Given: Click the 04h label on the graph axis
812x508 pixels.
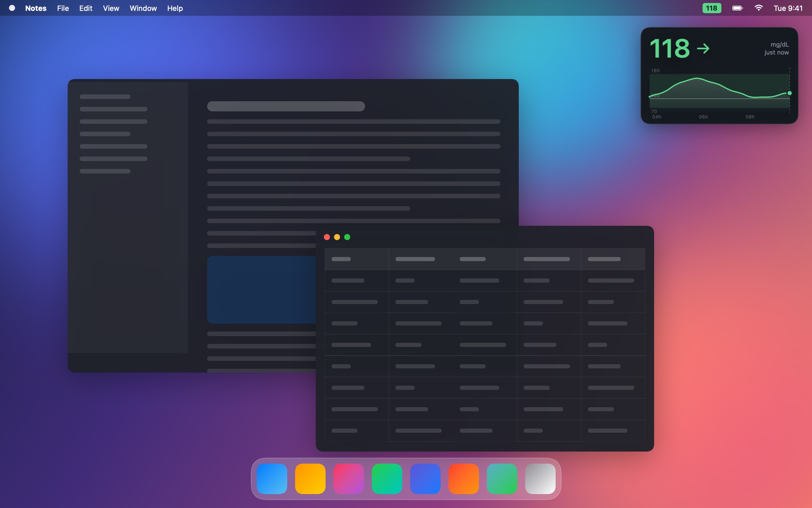Looking at the screenshot, I should (657, 117).
